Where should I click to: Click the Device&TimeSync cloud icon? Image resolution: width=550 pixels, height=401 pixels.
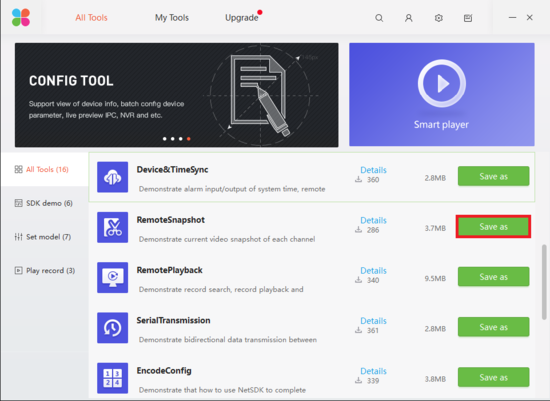tap(113, 177)
